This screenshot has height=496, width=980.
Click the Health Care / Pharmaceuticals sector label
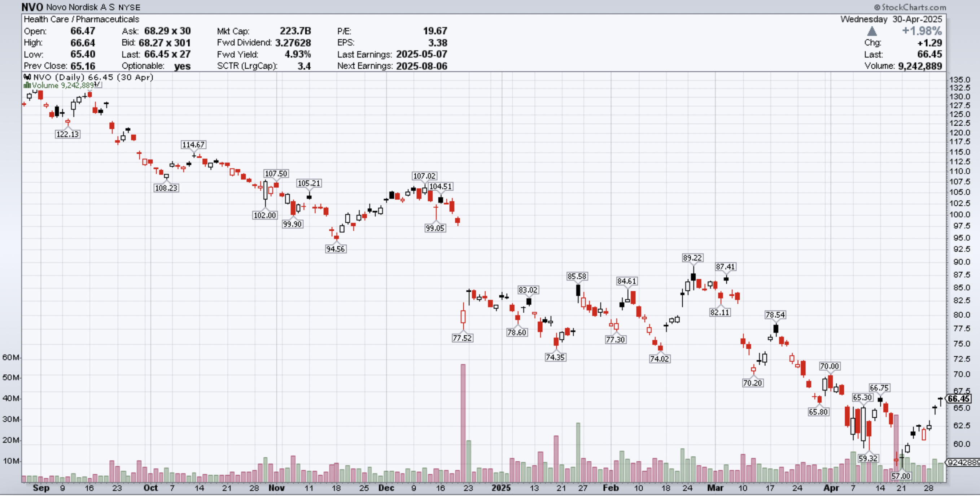click(82, 19)
